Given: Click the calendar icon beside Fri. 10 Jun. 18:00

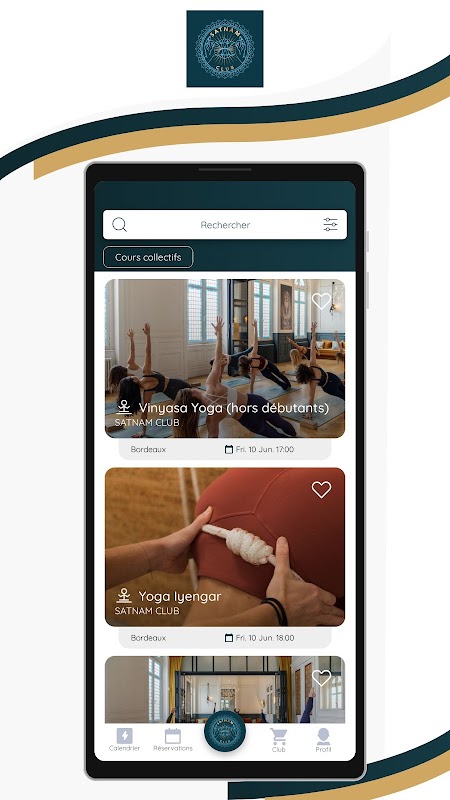Looking at the screenshot, I should 229,638.
